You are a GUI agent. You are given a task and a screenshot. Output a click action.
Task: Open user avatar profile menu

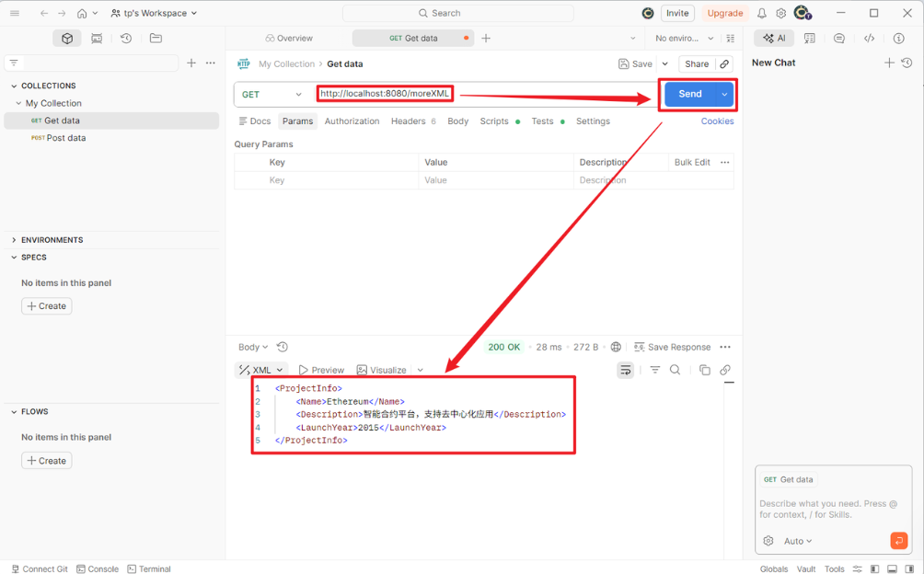point(803,12)
